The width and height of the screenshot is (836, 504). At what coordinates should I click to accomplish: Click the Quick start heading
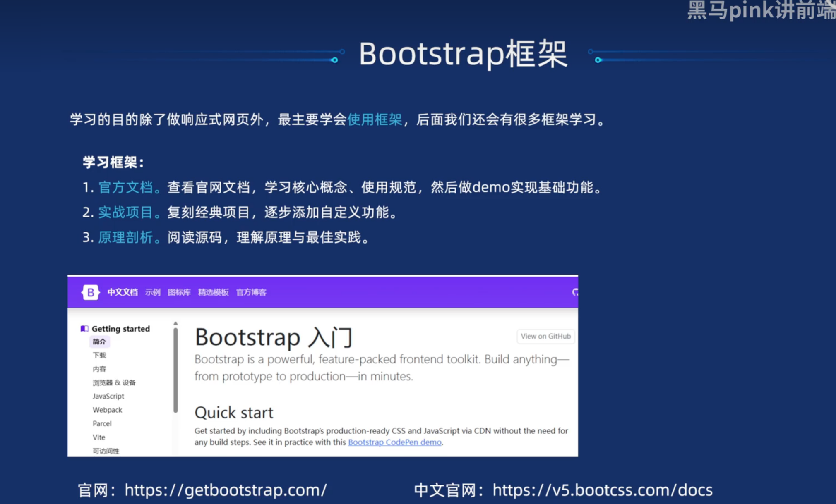tap(234, 413)
